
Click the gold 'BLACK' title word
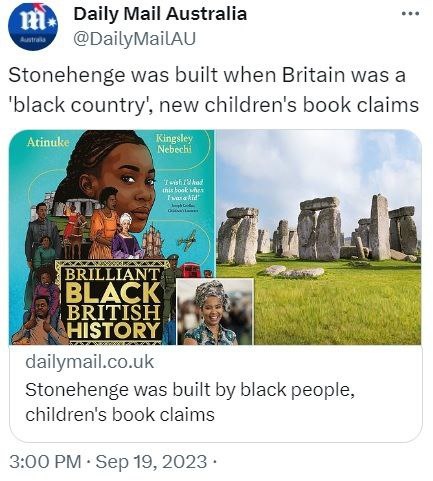tap(113, 294)
